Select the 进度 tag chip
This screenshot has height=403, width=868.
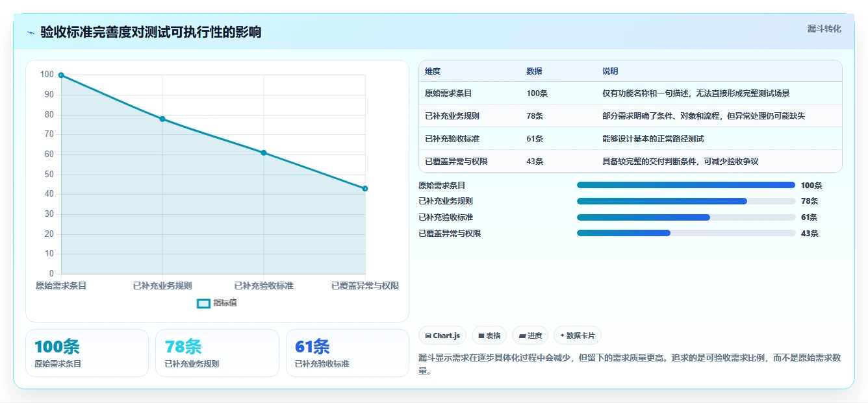[530, 336]
